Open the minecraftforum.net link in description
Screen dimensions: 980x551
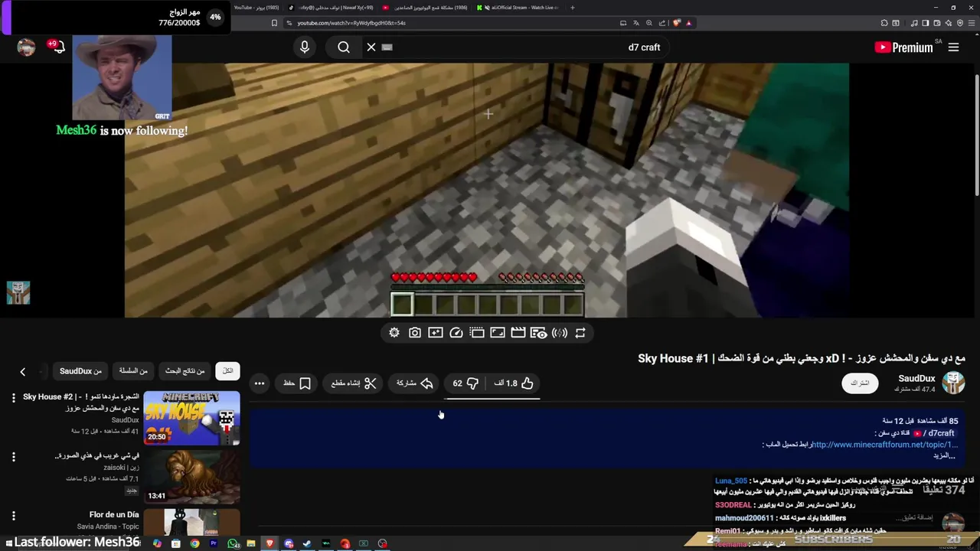[884, 445]
